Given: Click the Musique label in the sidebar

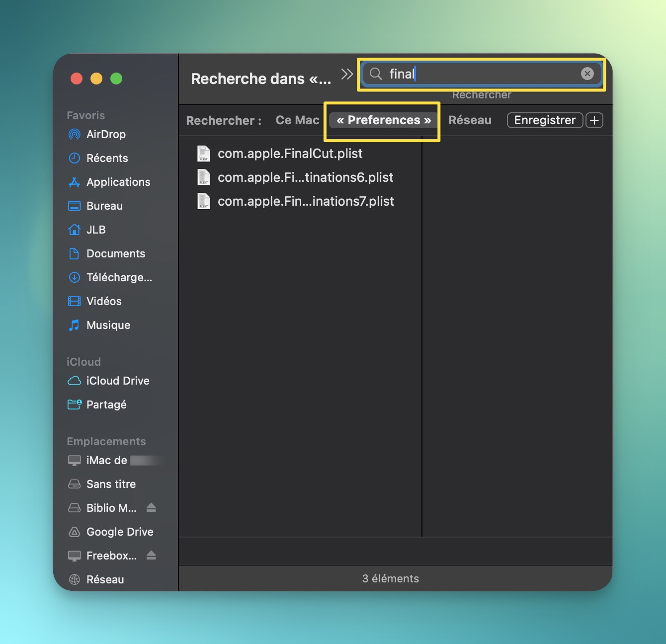Looking at the screenshot, I should (x=108, y=325).
